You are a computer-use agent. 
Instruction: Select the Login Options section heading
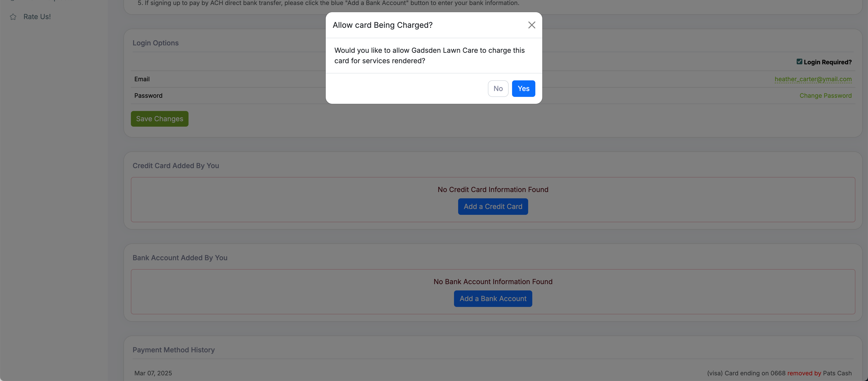pyautogui.click(x=155, y=43)
